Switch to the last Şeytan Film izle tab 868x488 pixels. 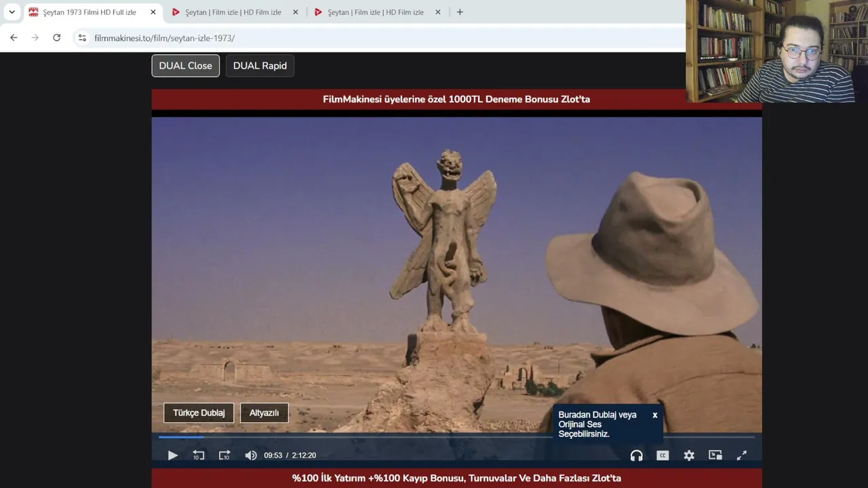376,12
